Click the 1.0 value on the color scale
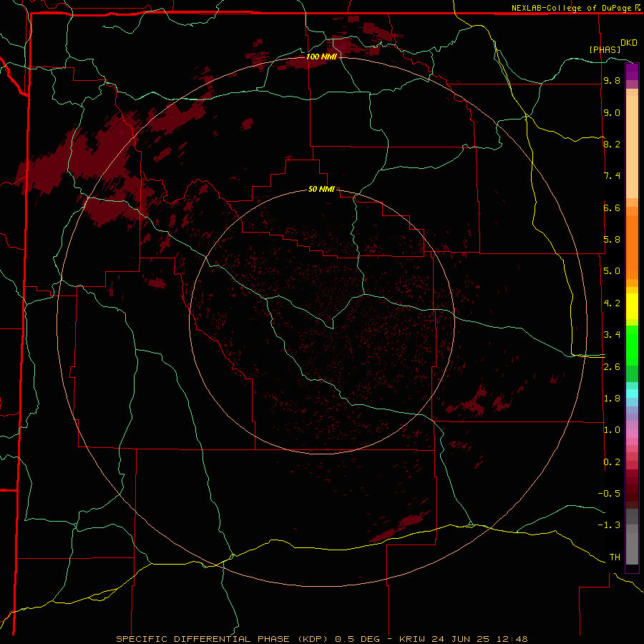Screen dimensions: 644x644 612,430
